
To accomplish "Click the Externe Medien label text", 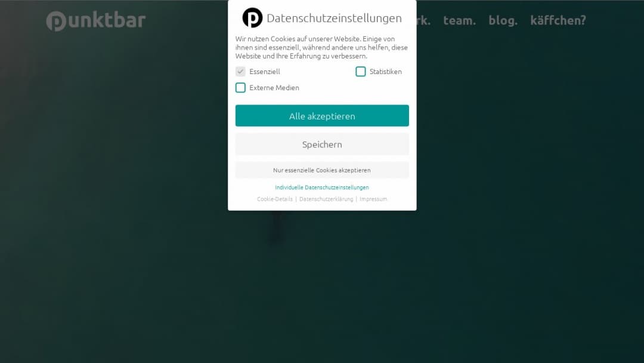I will tap(274, 87).
